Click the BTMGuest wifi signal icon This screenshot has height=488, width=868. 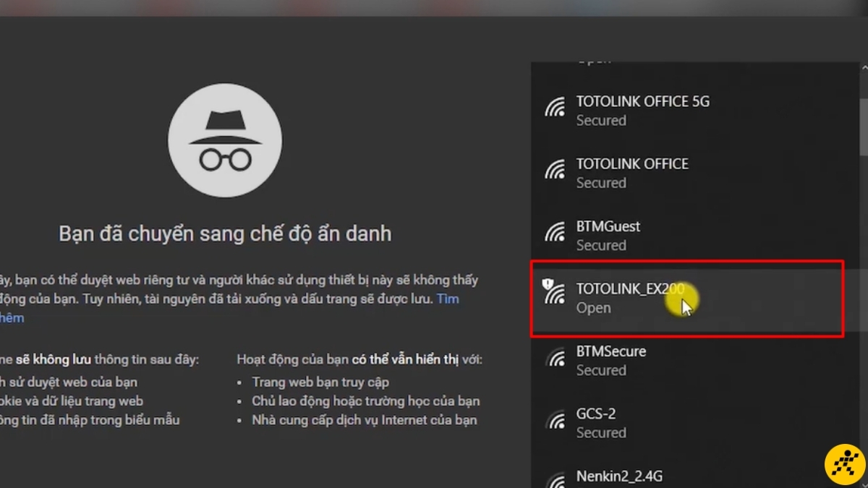pyautogui.click(x=555, y=232)
